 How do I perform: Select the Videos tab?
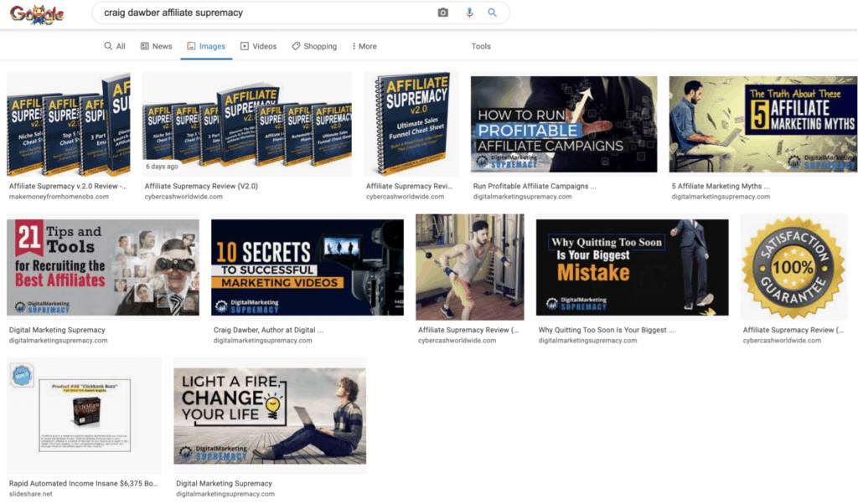pos(258,46)
